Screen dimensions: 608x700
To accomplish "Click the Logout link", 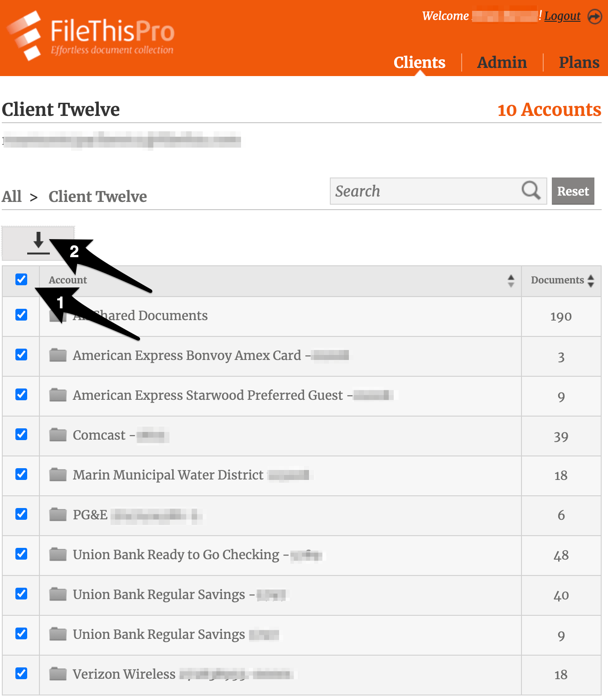I will 562,16.
